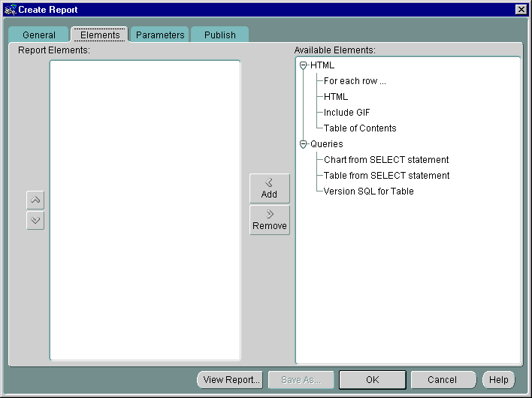The width and height of the screenshot is (532, 398).
Task: Select the HTML category label
Action: pyautogui.click(x=322, y=65)
